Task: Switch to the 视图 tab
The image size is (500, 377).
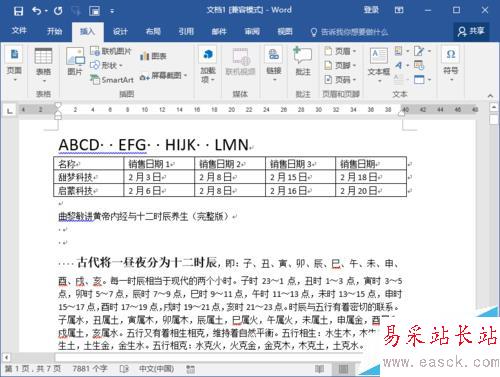Action: (285, 32)
